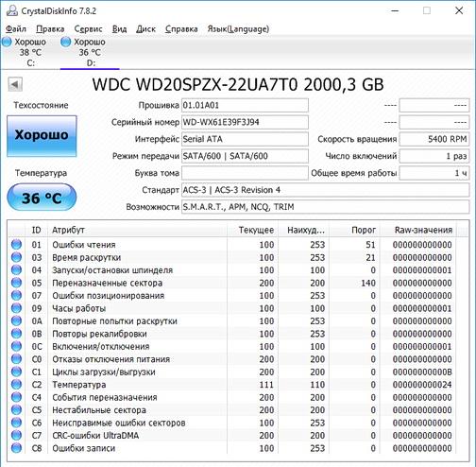This screenshot has width=476, height=467.
Task: Click blue status dot for attribute C0
Action: (x=16, y=359)
